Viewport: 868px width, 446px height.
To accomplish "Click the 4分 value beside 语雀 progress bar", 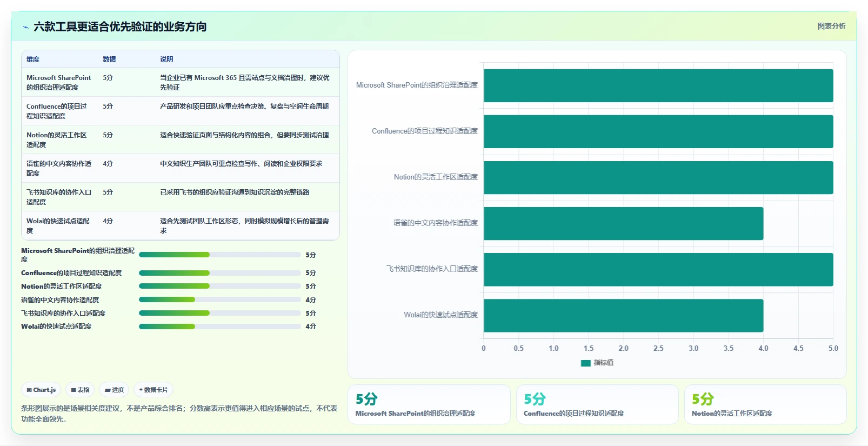I will pos(311,300).
